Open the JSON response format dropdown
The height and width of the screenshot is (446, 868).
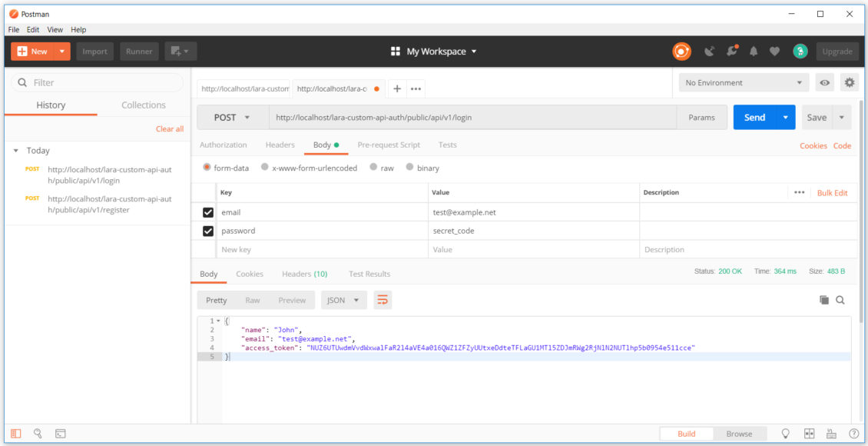(343, 300)
